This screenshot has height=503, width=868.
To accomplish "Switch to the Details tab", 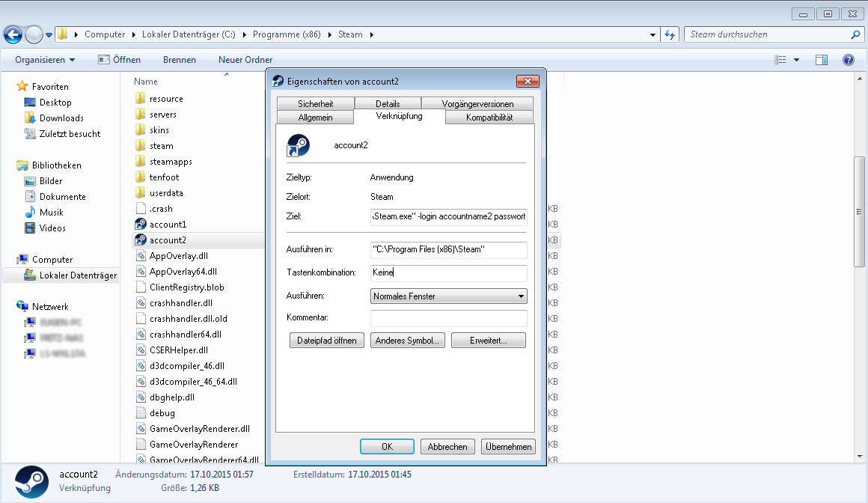I will pos(388,103).
